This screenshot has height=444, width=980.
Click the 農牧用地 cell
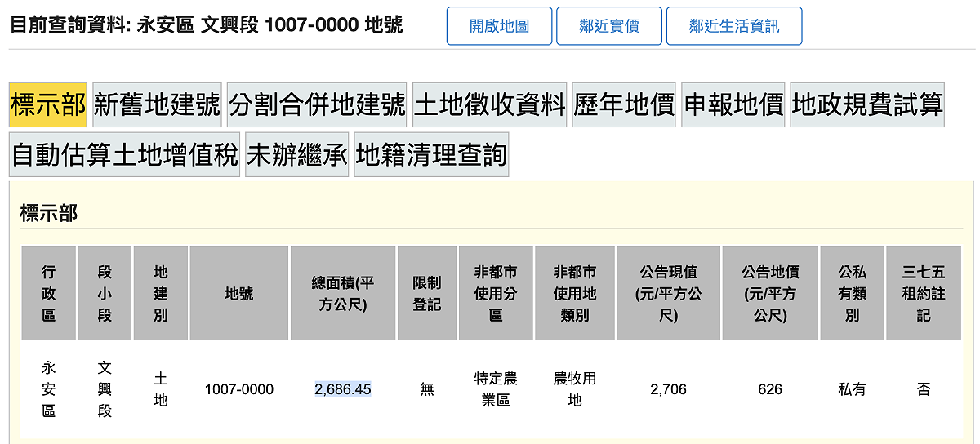[575, 389]
